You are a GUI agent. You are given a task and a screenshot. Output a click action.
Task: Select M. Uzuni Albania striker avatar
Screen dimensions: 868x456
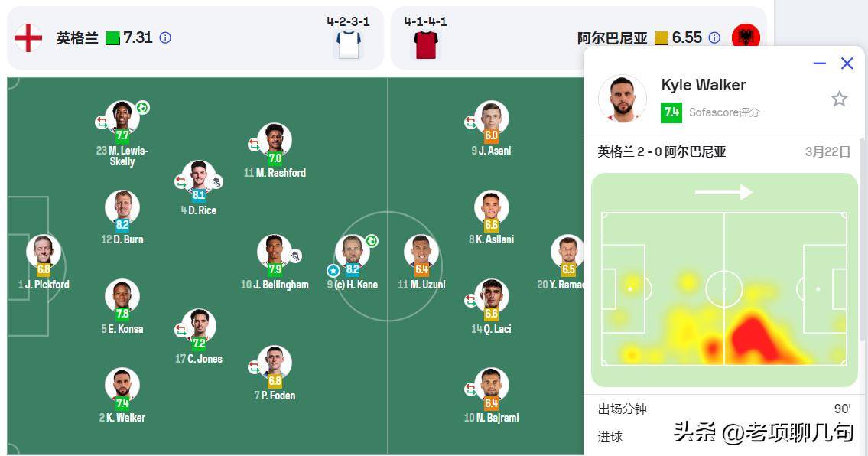point(421,251)
